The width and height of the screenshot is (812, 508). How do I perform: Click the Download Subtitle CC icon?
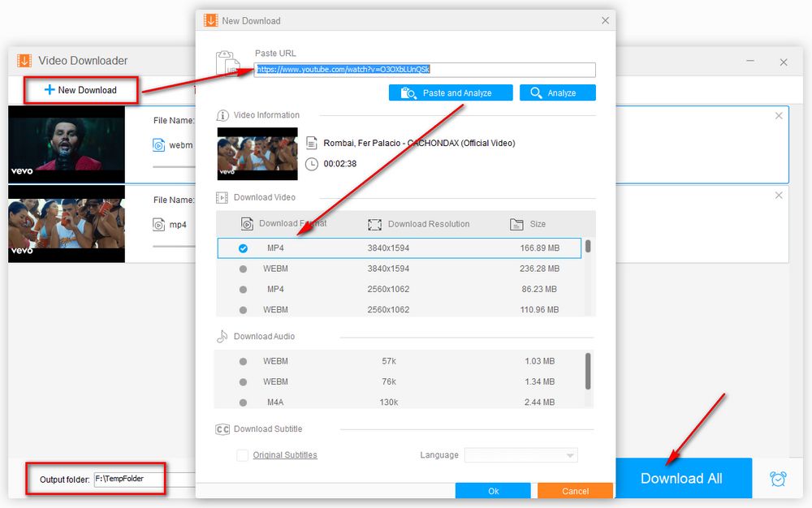point(222,429)
